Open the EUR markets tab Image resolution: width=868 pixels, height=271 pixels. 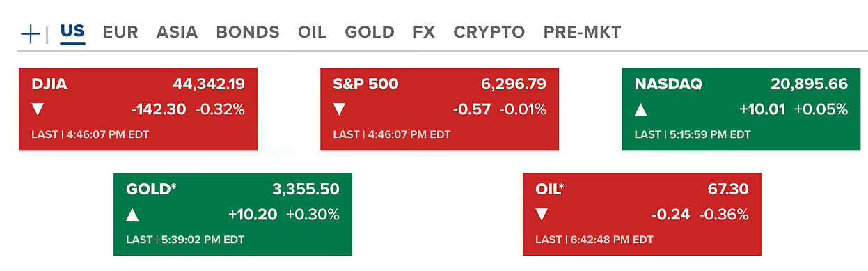(x=120, y=32)
